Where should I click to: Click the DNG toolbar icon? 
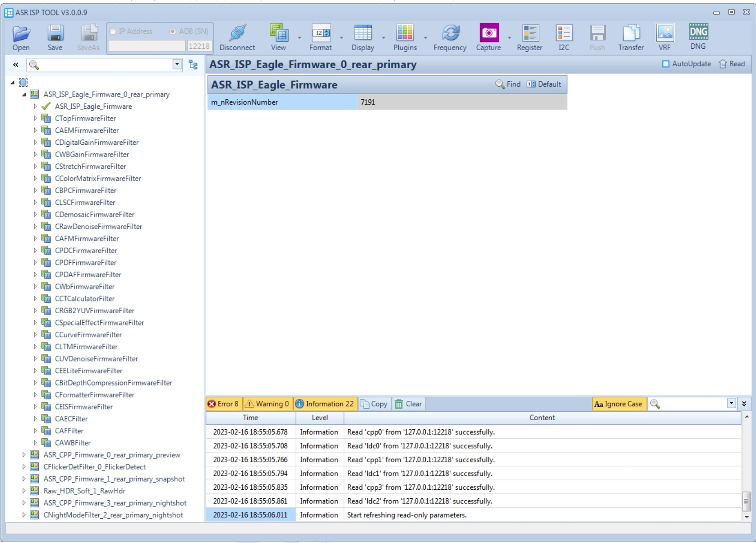pyautogui.click(x=698, y=32)
